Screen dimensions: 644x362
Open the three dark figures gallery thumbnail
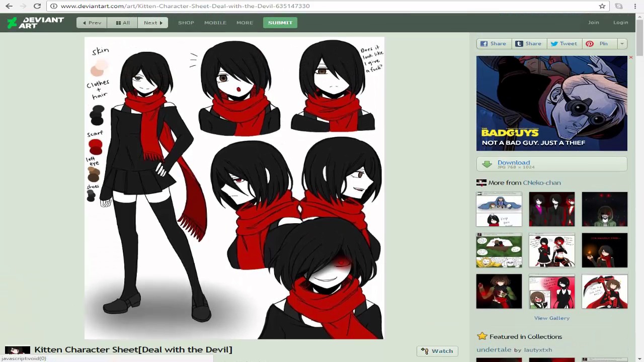pos(552,209)
